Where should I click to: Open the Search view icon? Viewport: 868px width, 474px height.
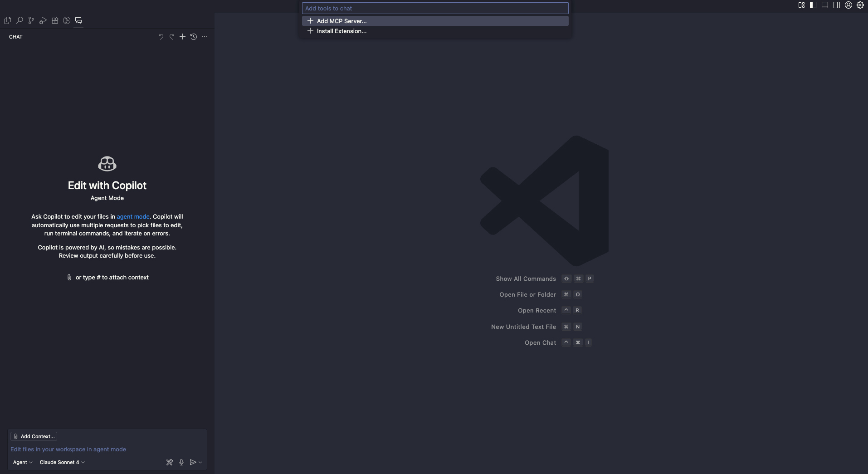[x=20, y=20]
